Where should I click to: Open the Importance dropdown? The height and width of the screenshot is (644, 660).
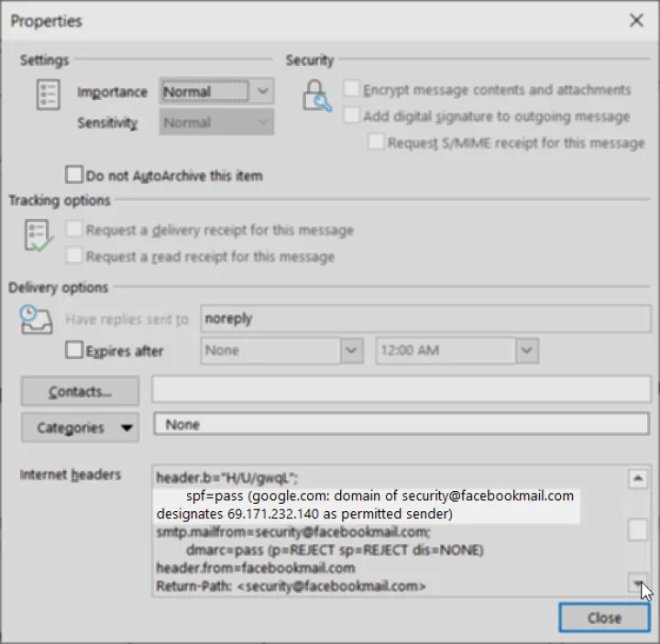point(262,92)
